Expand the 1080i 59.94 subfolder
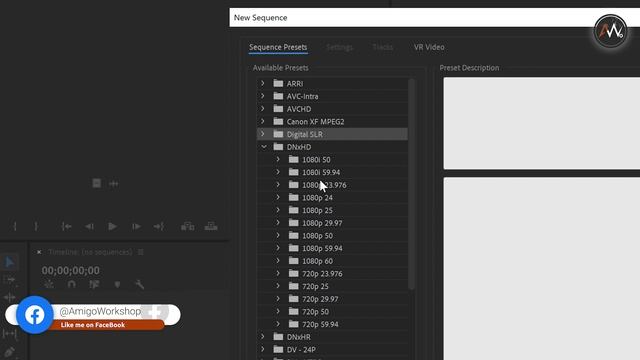The height and width of the screenshot is (360, 640). [x=278, y=172]
